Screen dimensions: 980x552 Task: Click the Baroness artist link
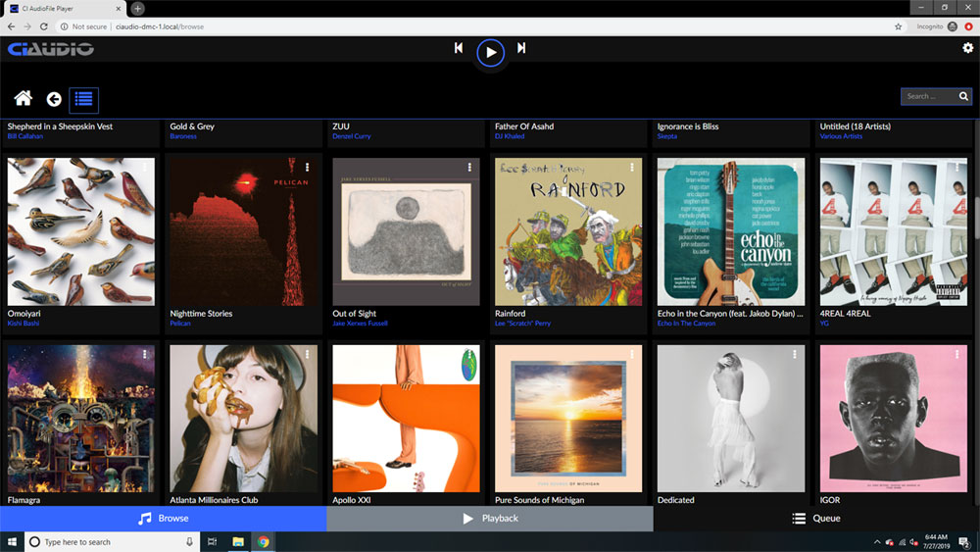coord(183,136)
